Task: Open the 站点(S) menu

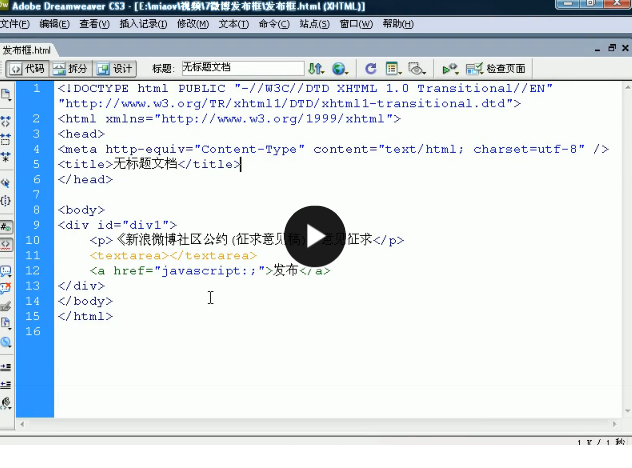Action: click(x=314, y=24)
